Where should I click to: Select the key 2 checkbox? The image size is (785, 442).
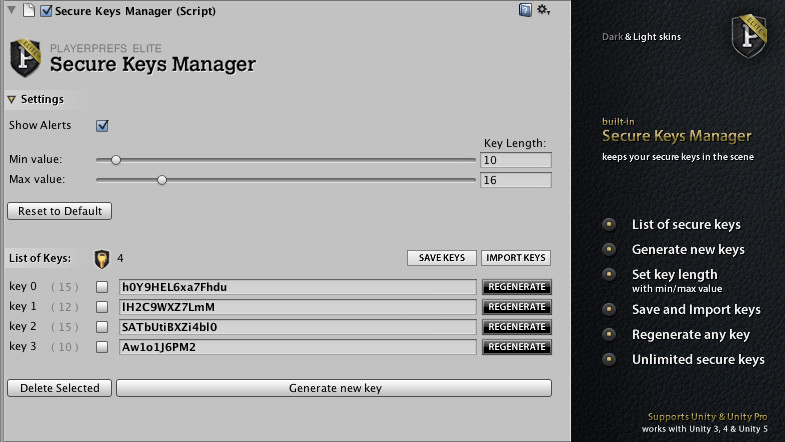coord(102,327)
